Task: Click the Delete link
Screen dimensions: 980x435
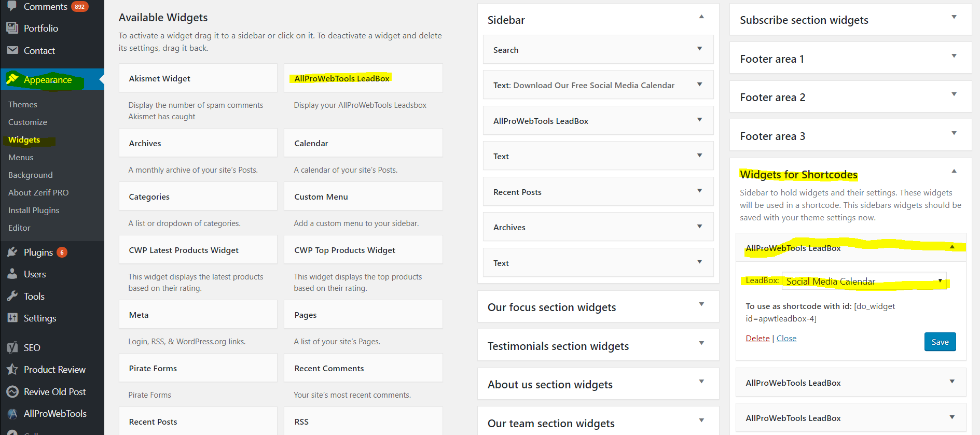Action: coord(757,338)
